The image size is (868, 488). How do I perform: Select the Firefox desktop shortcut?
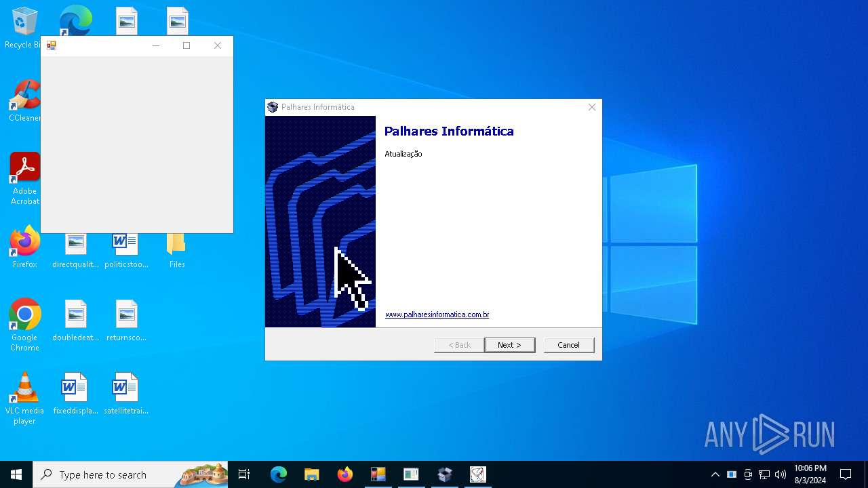click(24, 247)
